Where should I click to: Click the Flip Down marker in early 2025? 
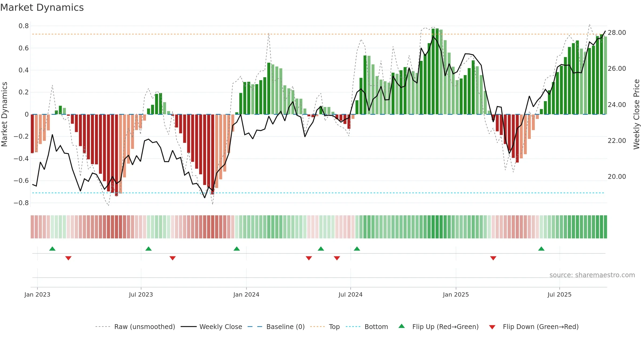tap(493, 258)
